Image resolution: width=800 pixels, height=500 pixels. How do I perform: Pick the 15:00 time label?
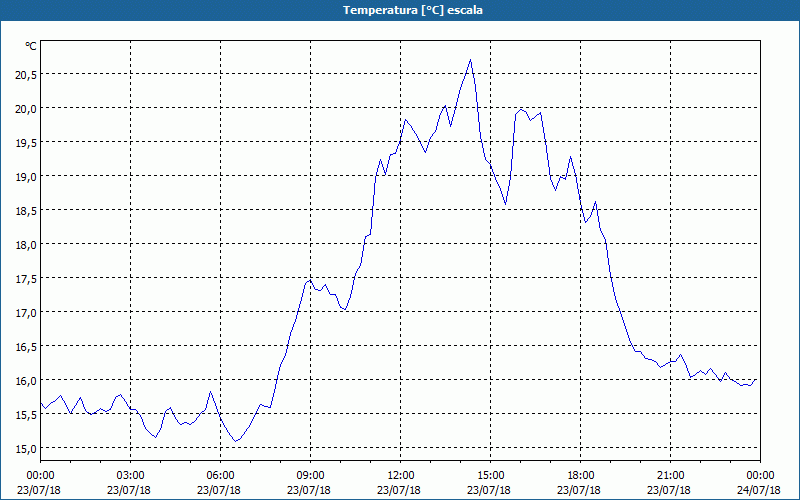point(490,476)
